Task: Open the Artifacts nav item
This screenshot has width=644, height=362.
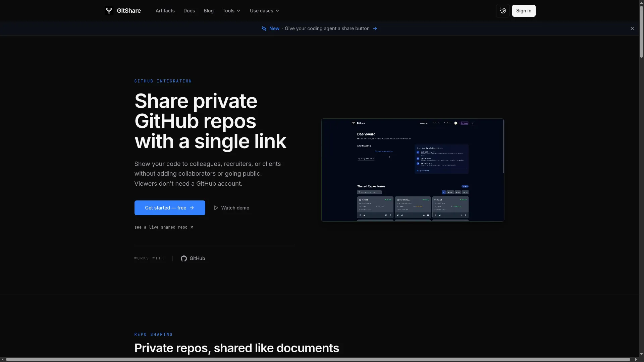Action: tap(165, 11)
